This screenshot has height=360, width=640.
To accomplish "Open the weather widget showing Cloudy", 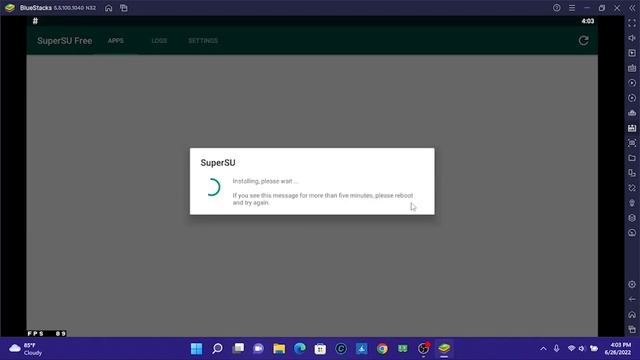I will 26,349.
